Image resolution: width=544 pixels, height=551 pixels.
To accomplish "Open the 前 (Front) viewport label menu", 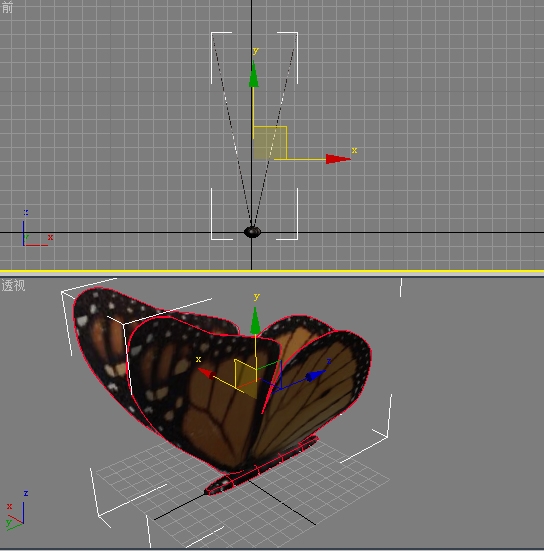I will click(7, 7).
